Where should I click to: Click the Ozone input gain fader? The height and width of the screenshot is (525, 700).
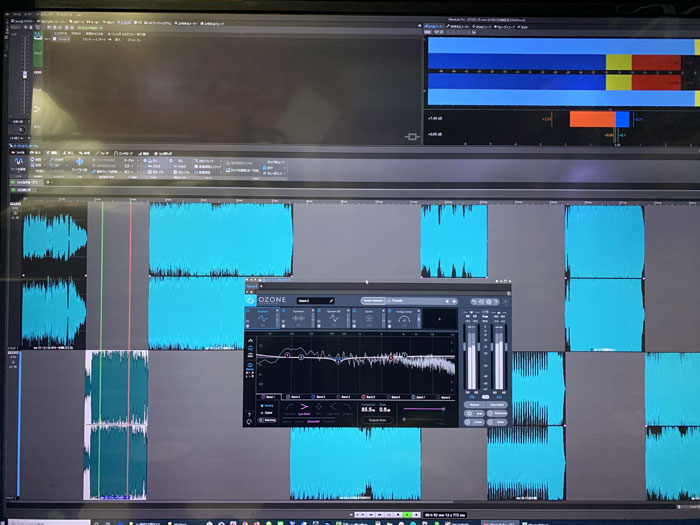tap(464, 346)
